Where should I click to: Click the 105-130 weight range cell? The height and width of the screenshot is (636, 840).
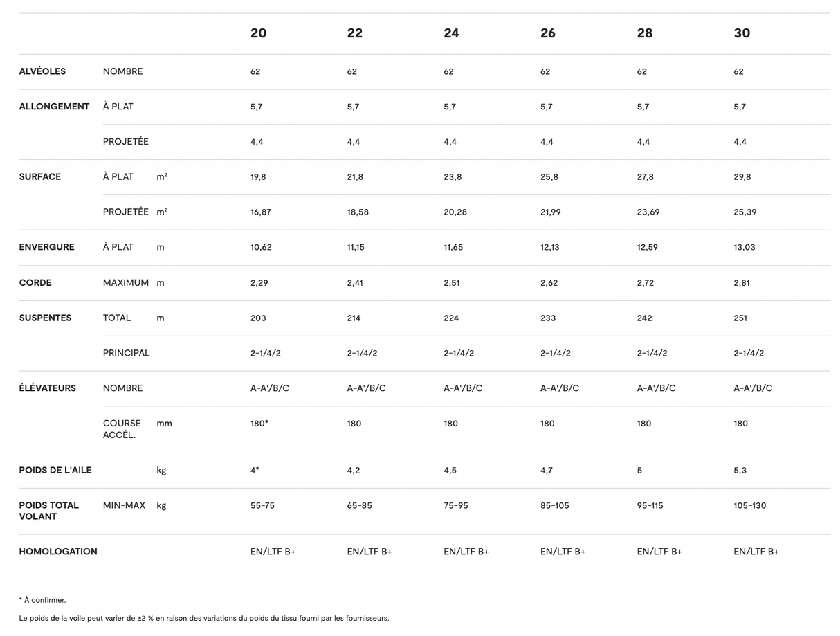tap(749, 506)
